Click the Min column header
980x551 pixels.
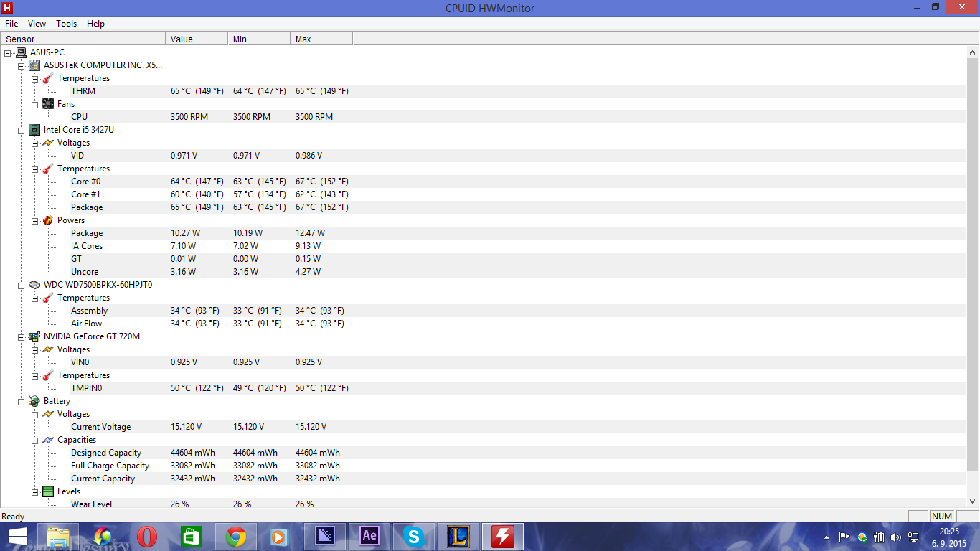tap(259, 39)
